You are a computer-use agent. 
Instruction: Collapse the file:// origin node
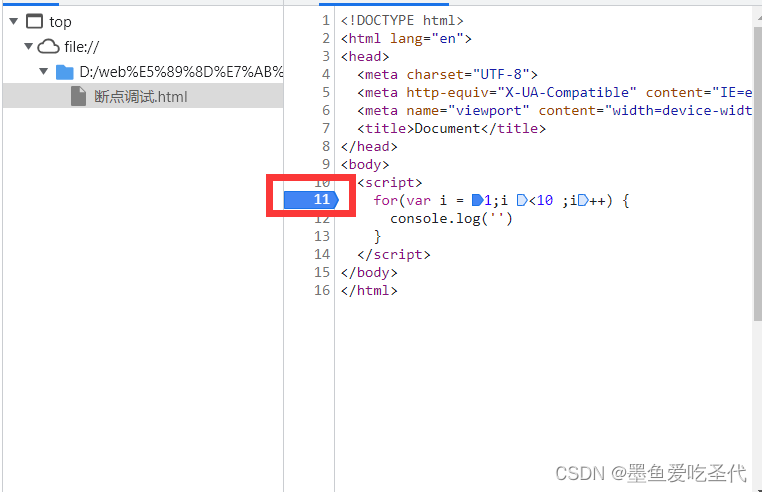(x=29, y=46)
